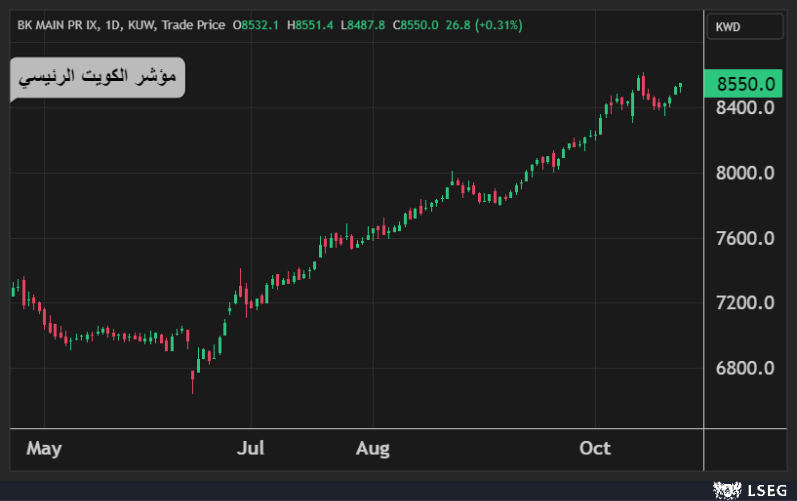Click the 6800.0 price axis label
Viewport: 797px width, 501px height.
(746, 368)
